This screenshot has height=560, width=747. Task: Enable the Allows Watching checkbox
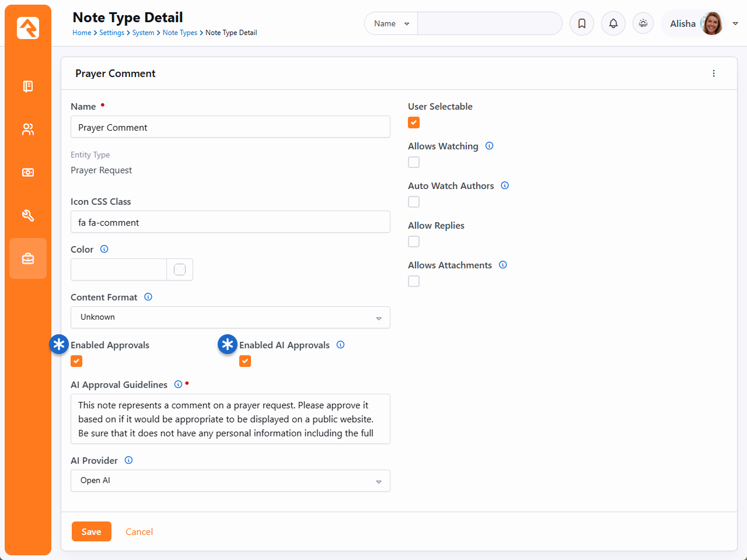414,162
